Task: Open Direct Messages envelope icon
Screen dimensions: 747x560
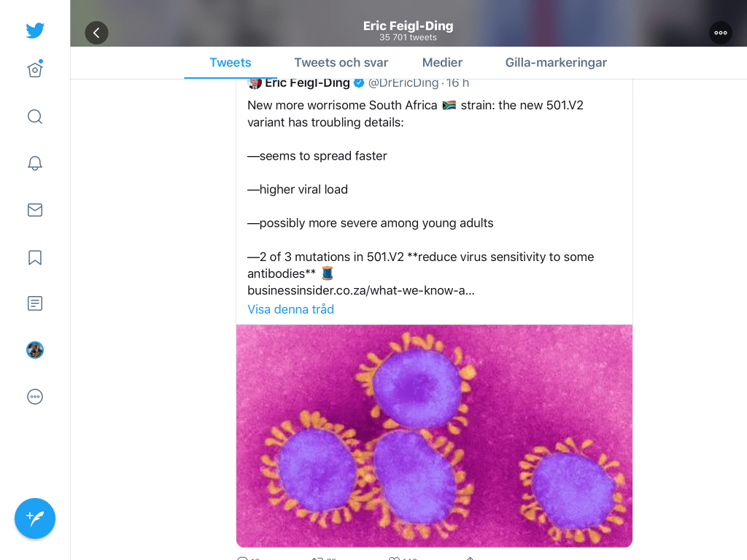Action: coord(35,210)
